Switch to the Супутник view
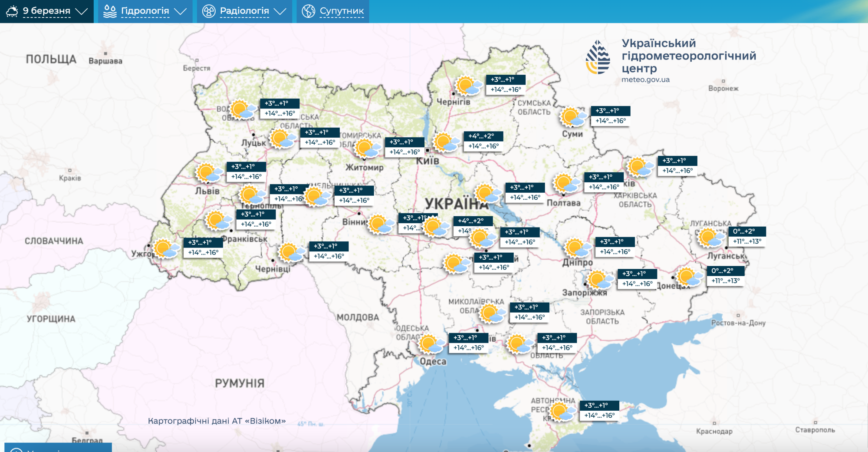This screenshot has width=868, height=452. click(341, 11)
